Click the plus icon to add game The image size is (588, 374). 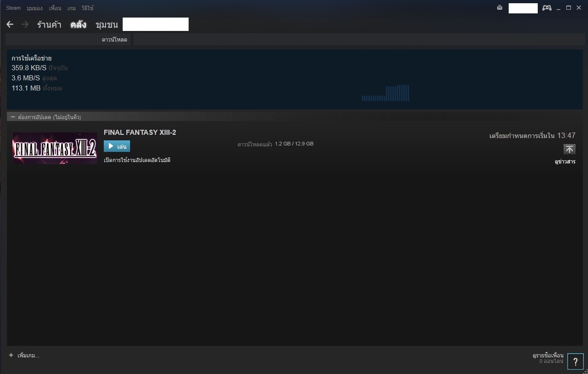[11, 355]
